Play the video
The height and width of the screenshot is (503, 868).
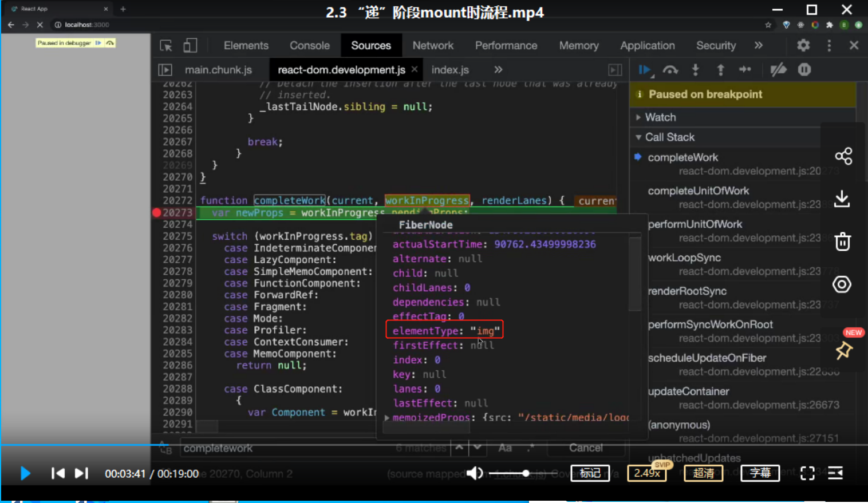click(25, 473)
